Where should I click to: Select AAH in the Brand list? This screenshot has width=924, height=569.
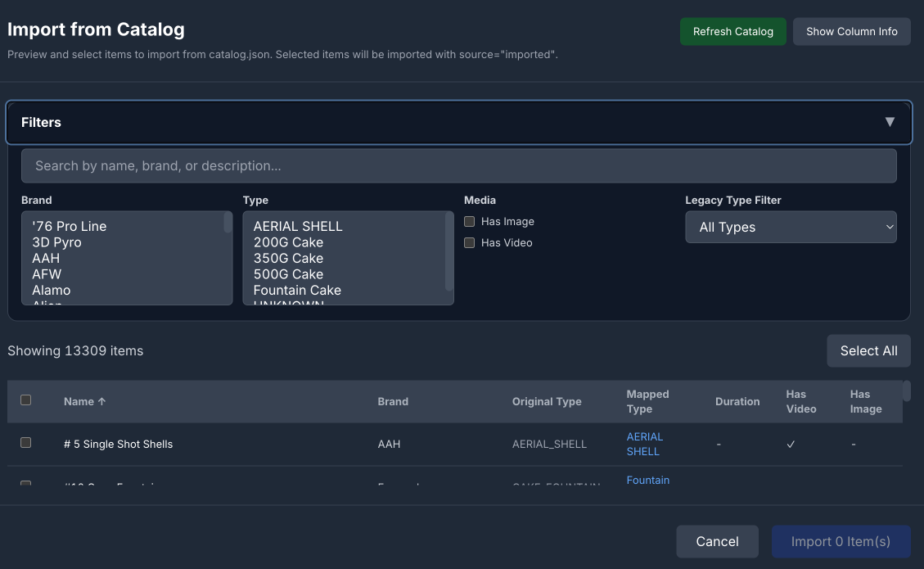pos(45,258)
